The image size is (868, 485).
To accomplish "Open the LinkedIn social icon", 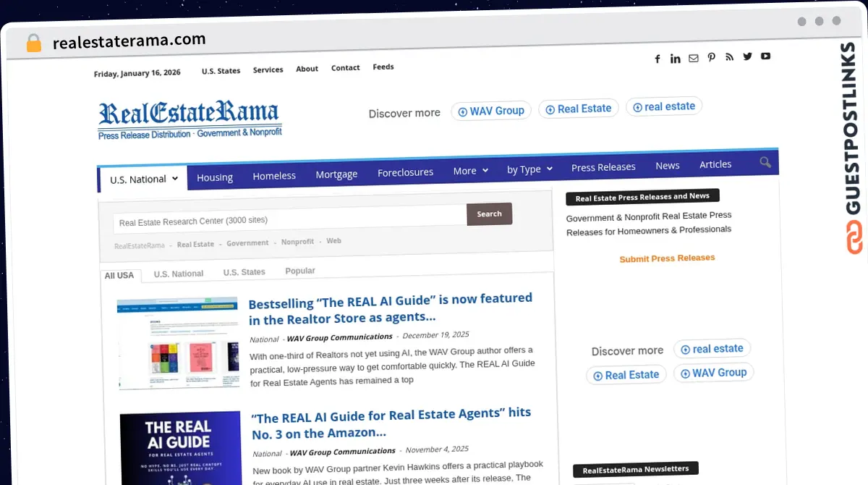I will coord(675,59).
